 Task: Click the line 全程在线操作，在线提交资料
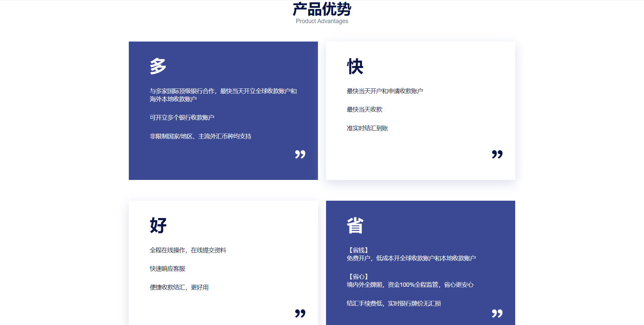(x=188, y=250)
